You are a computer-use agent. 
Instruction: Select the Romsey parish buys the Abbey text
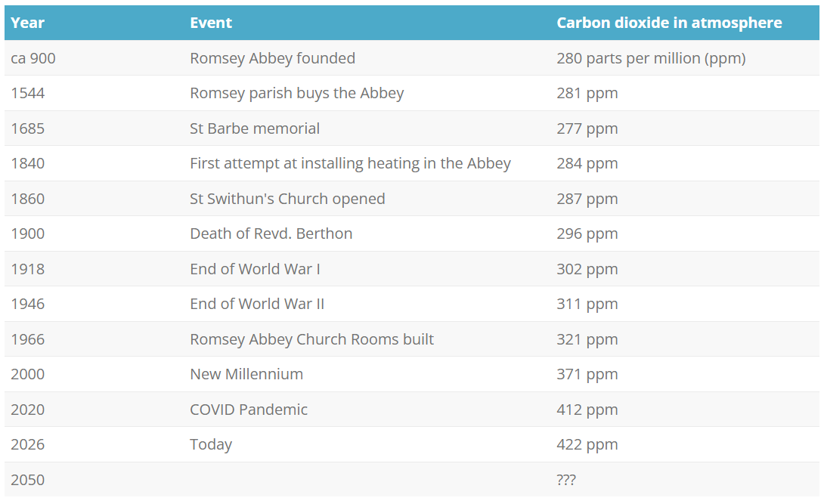(296, 93)
